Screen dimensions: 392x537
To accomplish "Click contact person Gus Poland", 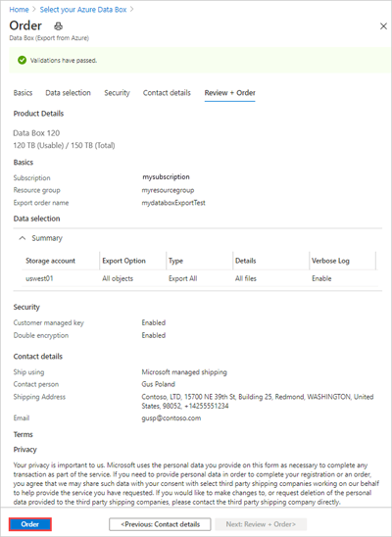I will pos(158,384).
